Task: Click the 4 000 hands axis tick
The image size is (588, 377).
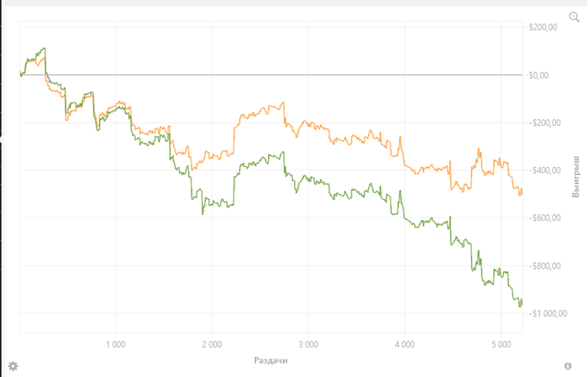Action: tap(404, 344)
